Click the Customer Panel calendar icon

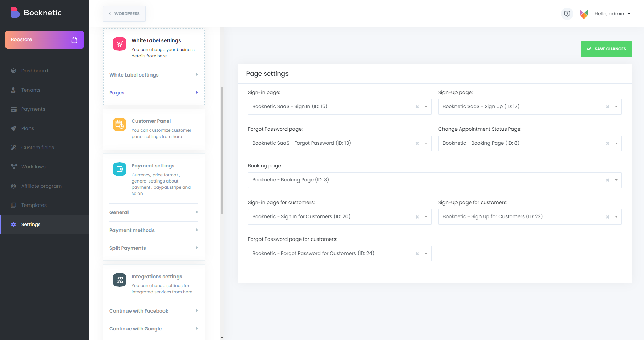120,125
